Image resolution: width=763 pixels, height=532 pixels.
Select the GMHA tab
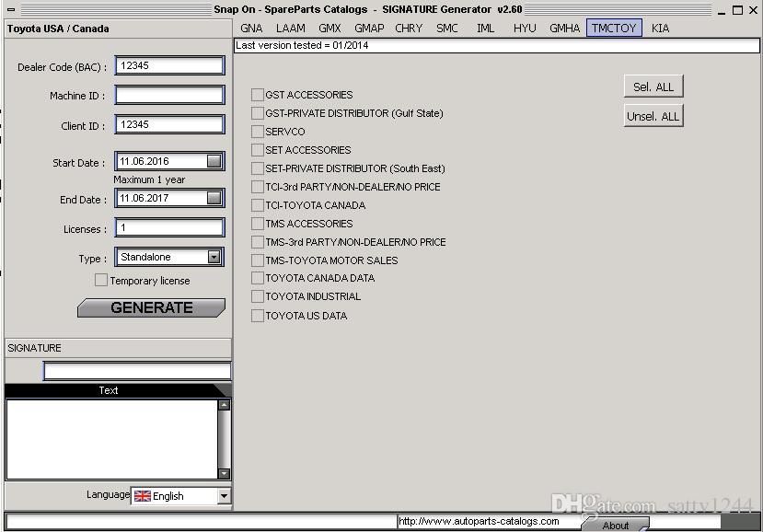coord(564,29)
